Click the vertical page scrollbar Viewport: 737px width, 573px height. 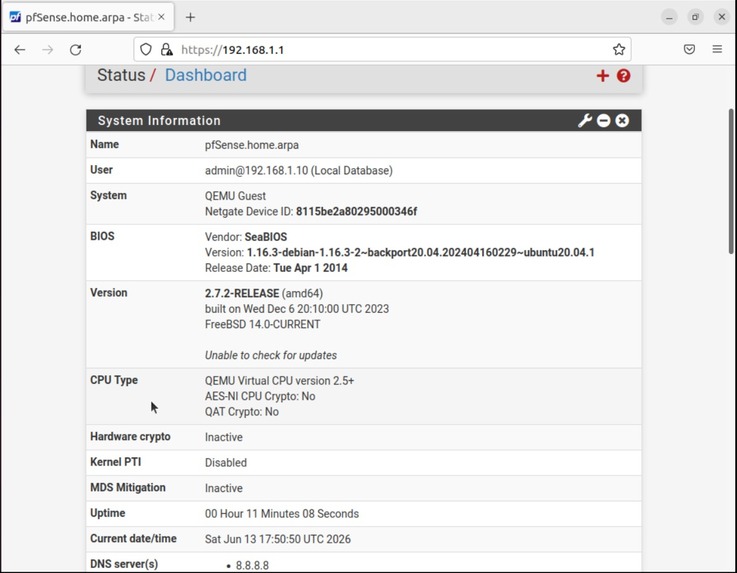pos(731,181)
